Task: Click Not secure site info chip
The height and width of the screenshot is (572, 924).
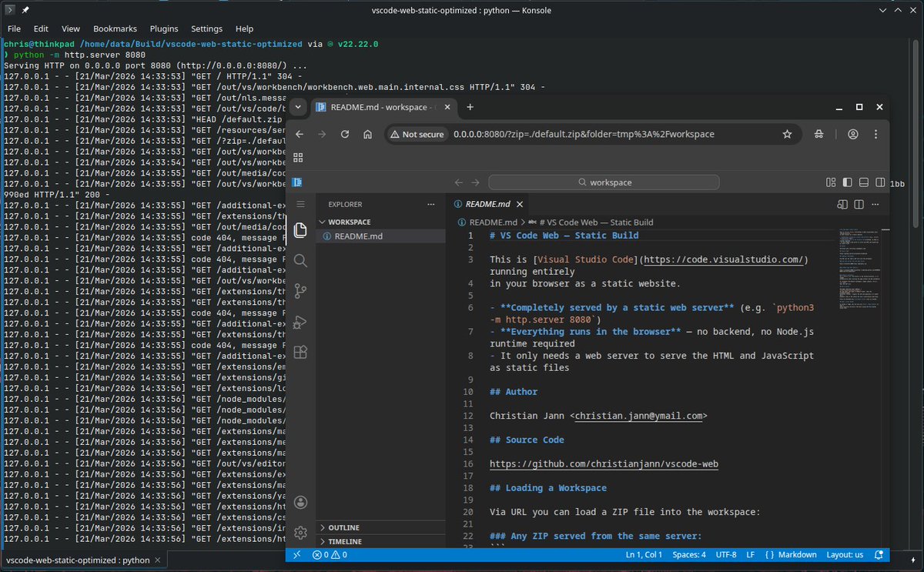Action: point(417,134)
